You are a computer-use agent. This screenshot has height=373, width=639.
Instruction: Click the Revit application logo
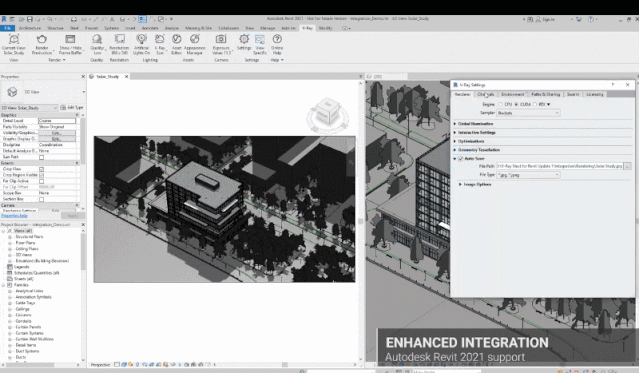click(x=4, y=19)
